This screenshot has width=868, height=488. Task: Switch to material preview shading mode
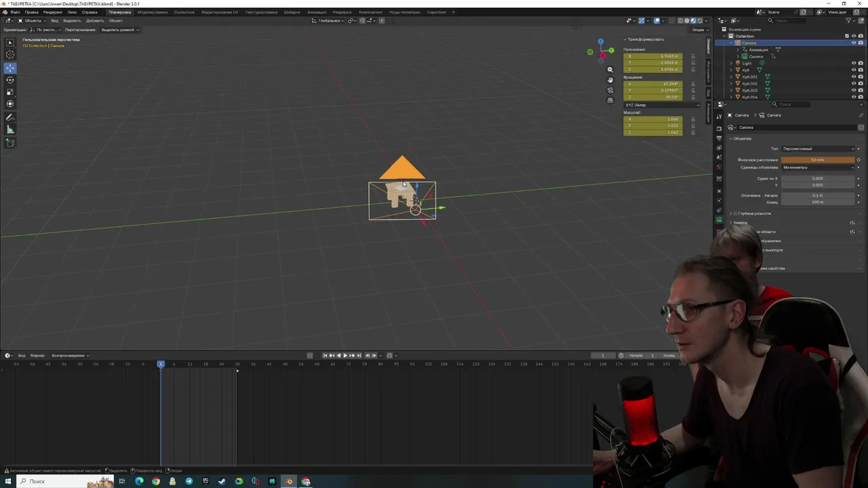pos(692,20)
